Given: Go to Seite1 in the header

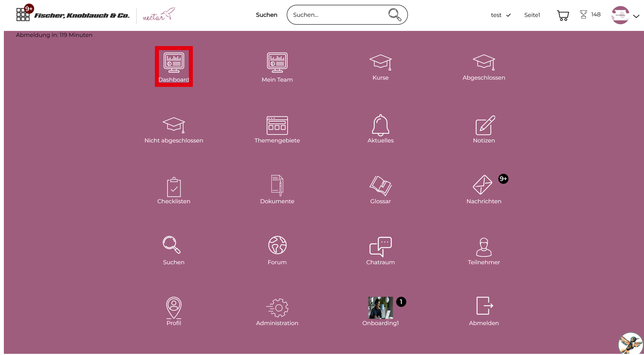Looking at the screenshot, I should click(532, 15).
